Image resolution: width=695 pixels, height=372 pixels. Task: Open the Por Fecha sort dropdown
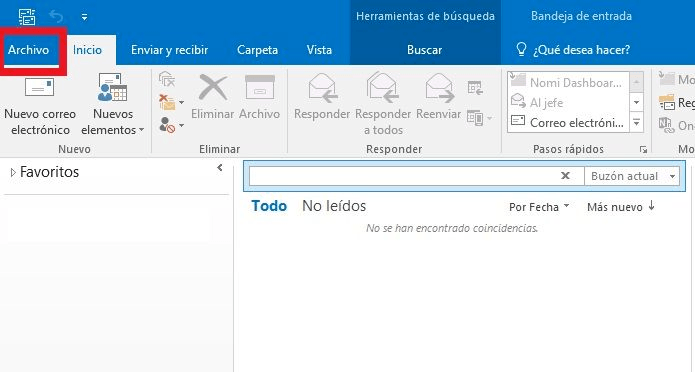[x=539, y=207]
